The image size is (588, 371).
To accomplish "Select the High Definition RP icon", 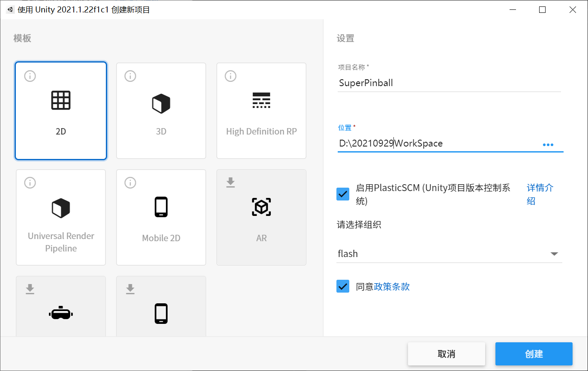I will click(x=261, y=100).
